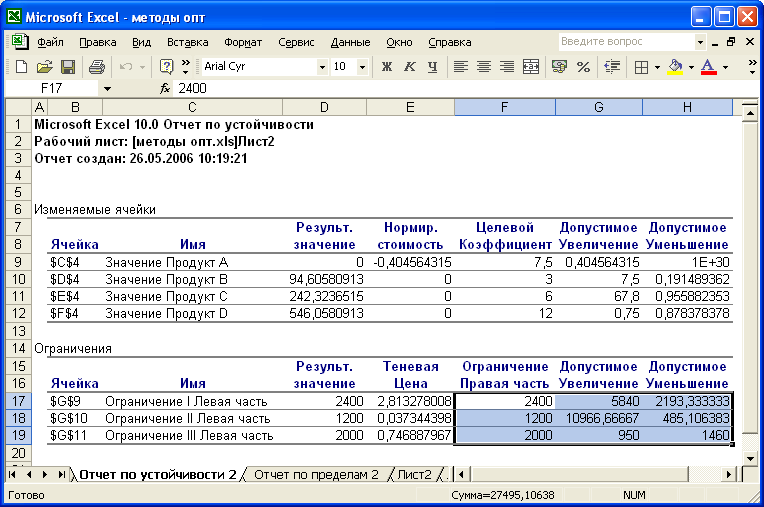Screen dimensions: 764x507
Task: Click the Select All corner button
Action: (19, 107)
